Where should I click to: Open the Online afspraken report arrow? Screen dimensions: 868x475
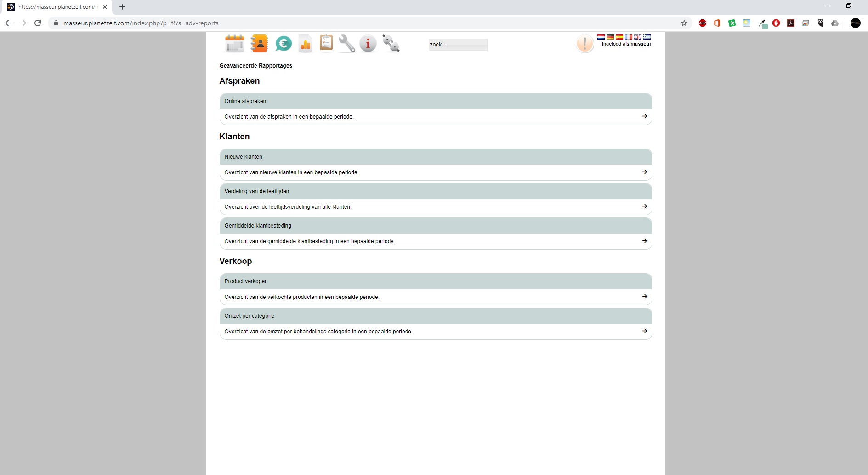(644, 116)
